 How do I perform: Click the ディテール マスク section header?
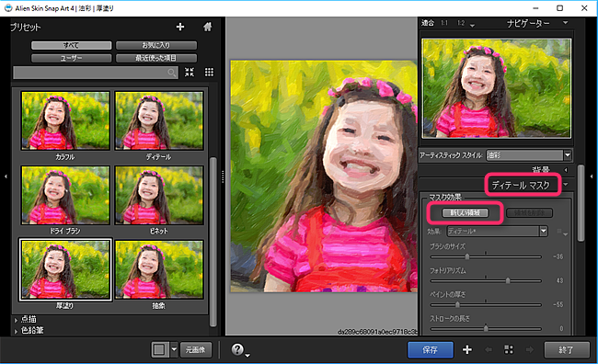(521, 186)
